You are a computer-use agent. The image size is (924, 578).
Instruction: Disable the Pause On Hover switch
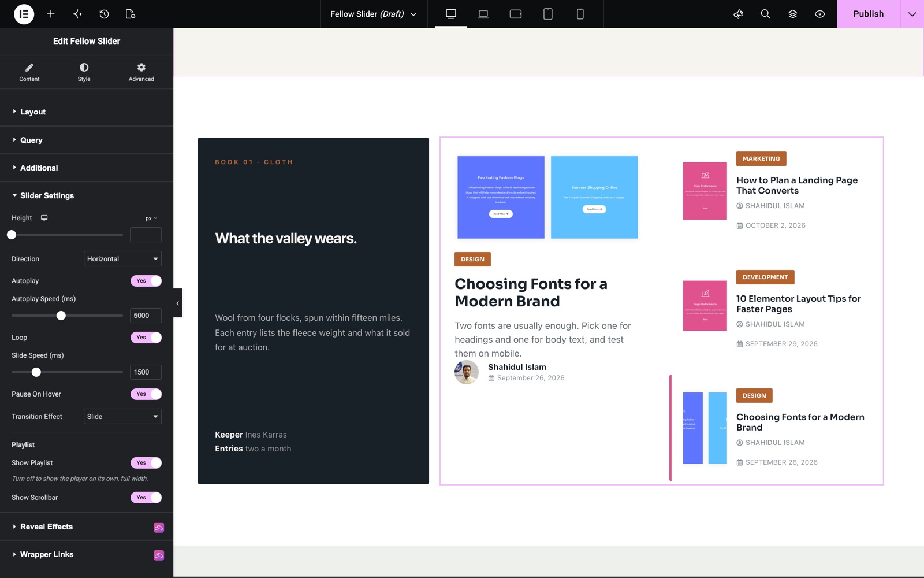pos(146,394)
